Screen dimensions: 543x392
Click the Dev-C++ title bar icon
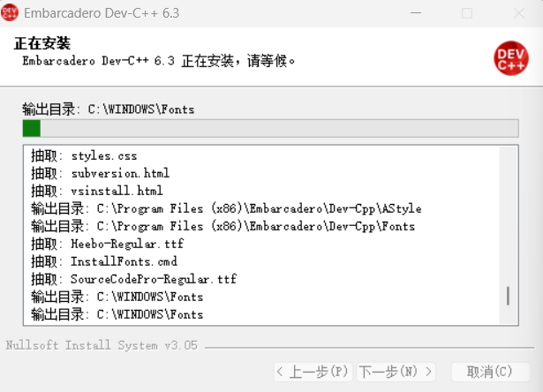[x=10, y=12]
